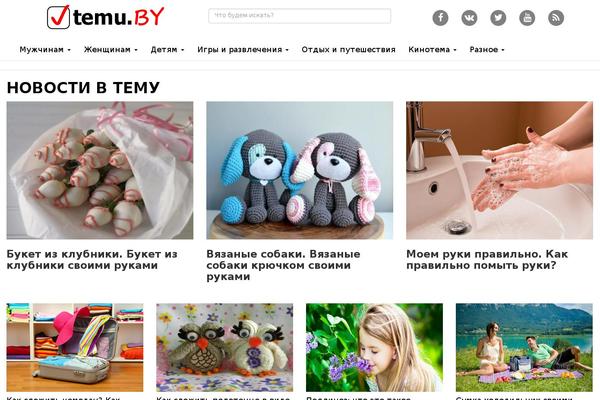Image resolution: width=600 pixels, height=400 pixels.
Task: Open the Моем руки правильно article link
Action: [x=487, y=260]
